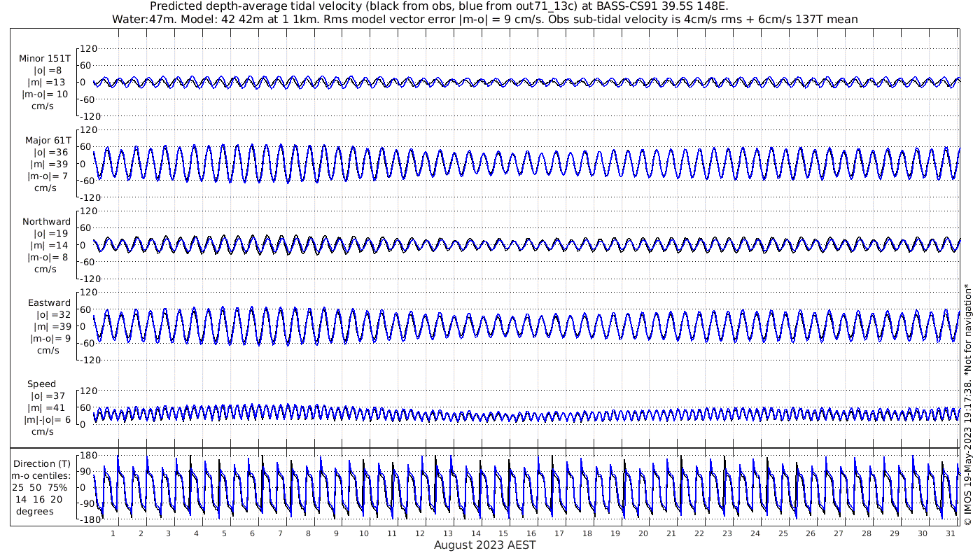Viewport: 980px width, 560px height.
Task: Click day '25' on the date axis
Action: click(783, 533)
